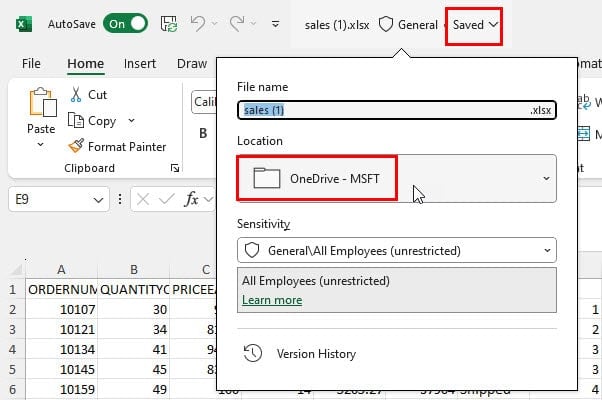Select column B header
602x400 pixels.
pos(134,269)
